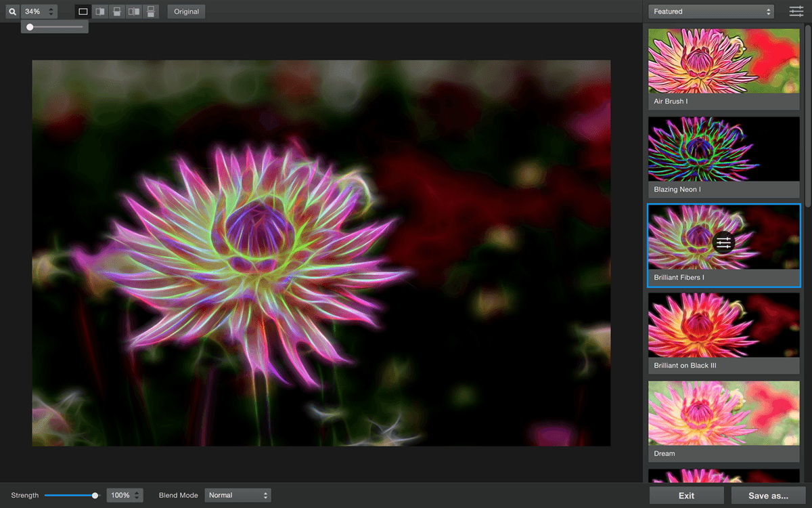Choose the Air Brush I preset thumbnail
The image size is (812, 508).
coord(724,61)
